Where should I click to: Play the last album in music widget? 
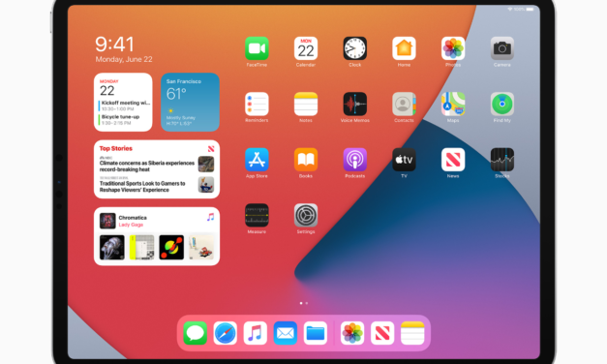point(201,247)
